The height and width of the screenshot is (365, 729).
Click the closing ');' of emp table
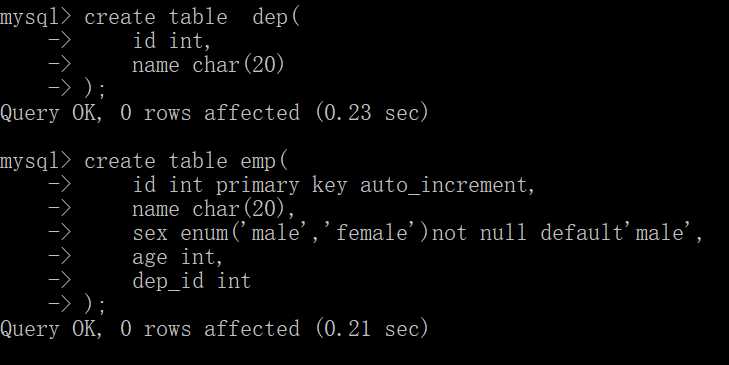[95, 305]
